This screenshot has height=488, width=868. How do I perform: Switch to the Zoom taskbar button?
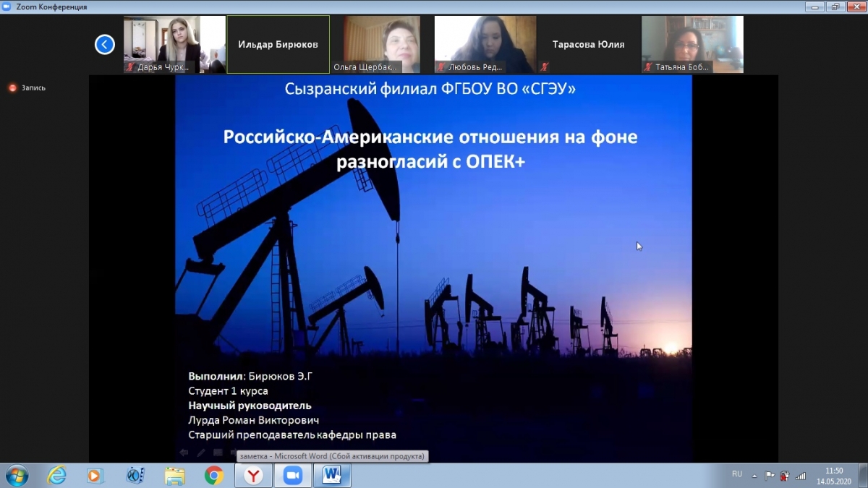pos(292,475)
